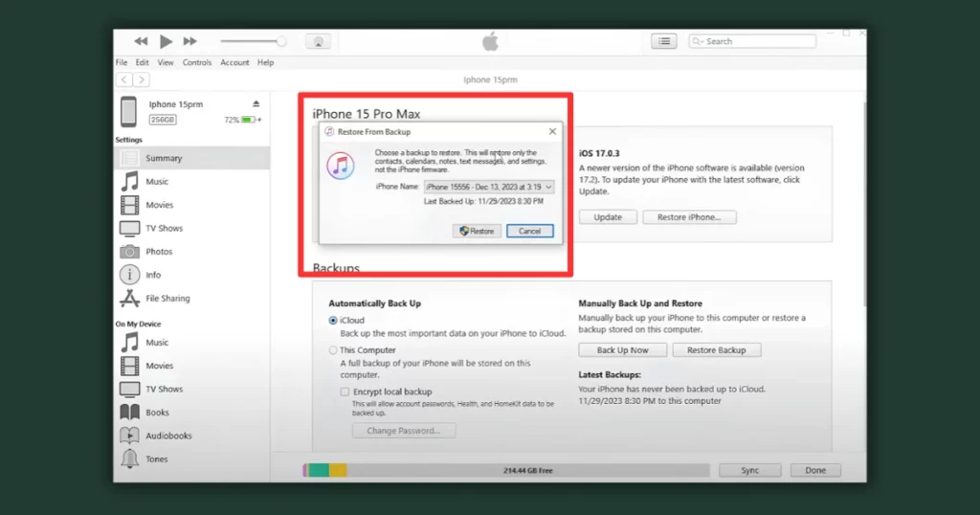The width and height of the screenshot is (980, 515).
Task: Click the rewind playback button
Action: tap(141, 41)
